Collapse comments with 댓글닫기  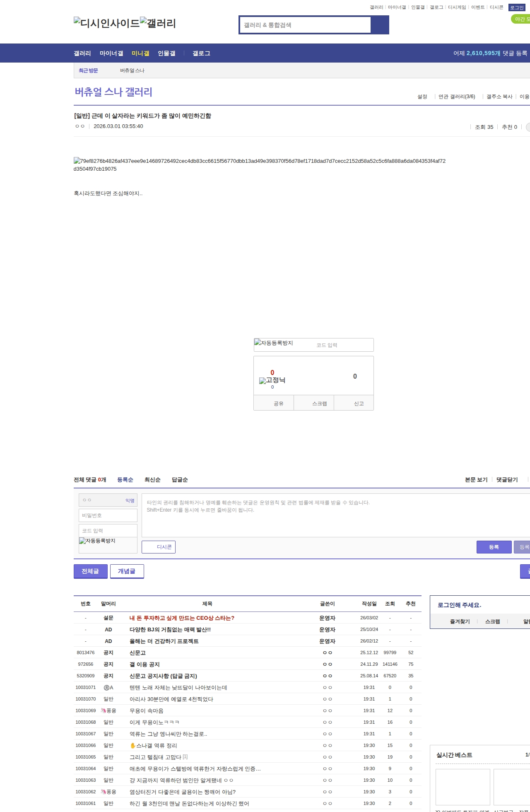pyautogui.click(x=507, y=480)
